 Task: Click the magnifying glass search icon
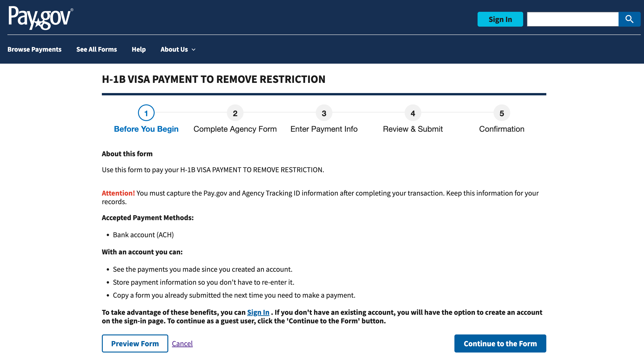[629, 19]
